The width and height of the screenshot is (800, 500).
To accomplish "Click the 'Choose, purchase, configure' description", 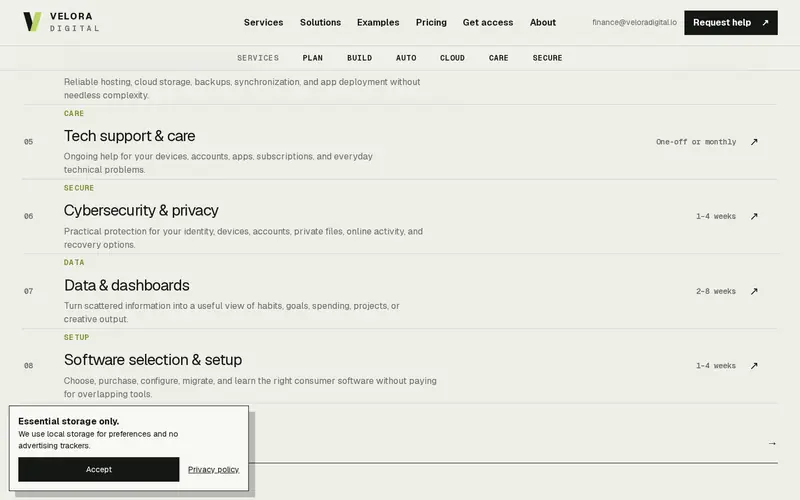I will coord(250,387).
